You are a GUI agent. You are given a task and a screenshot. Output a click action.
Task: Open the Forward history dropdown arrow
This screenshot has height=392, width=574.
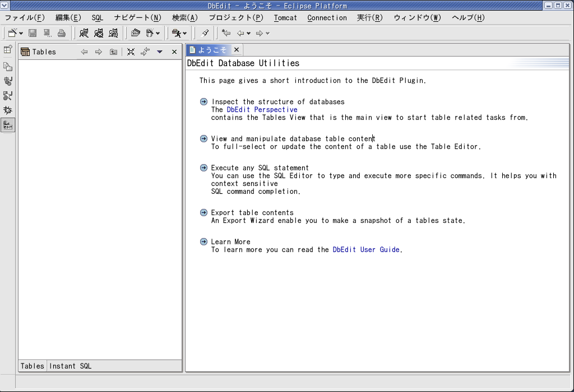(x=268, y=34)
